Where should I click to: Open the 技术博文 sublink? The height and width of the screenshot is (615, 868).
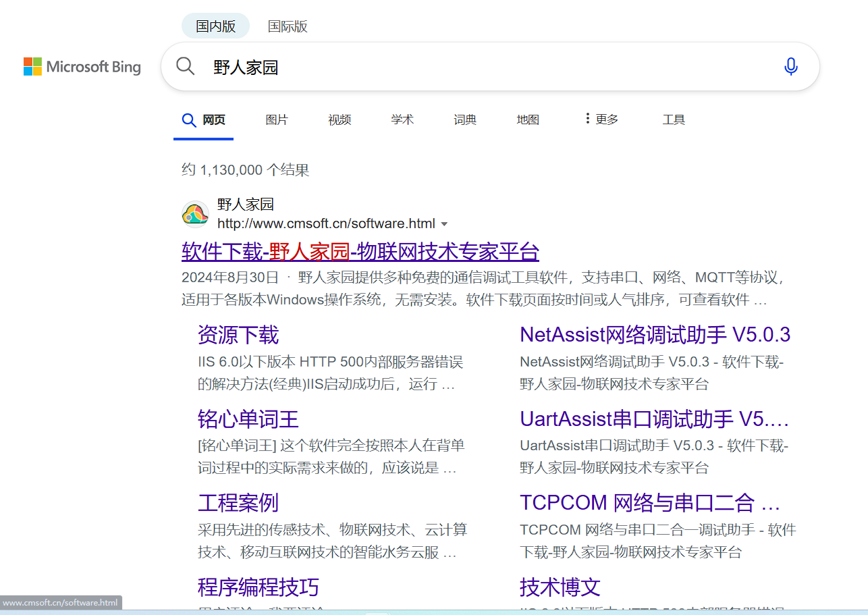[x=560, y=587]
